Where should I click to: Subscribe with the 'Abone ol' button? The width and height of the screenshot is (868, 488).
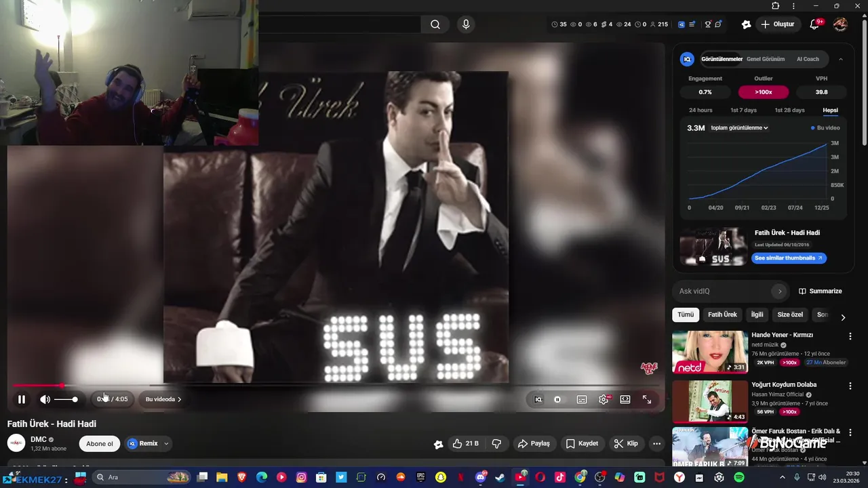point(100,443)
